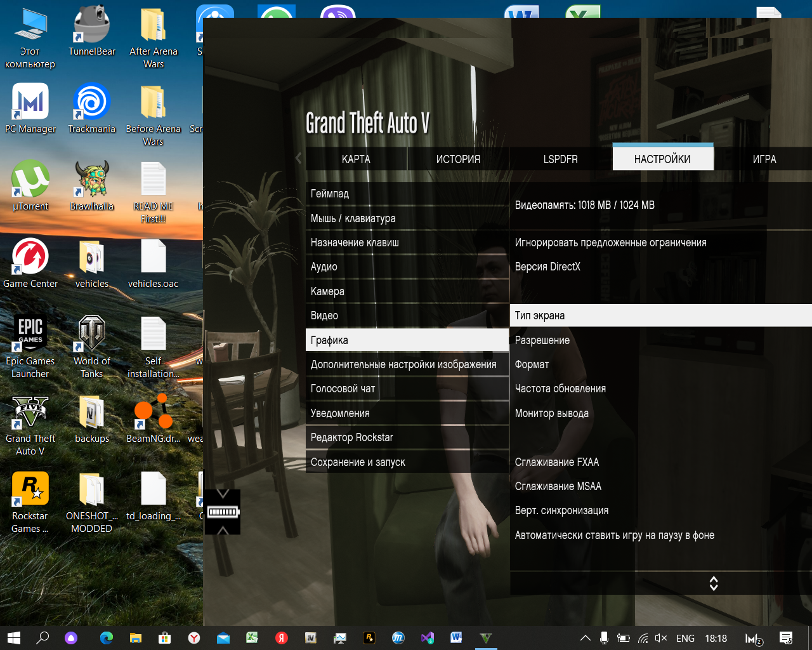Screen dimensions: 812x650
Task: Open the LSPDFR tab
Action: 560,159
